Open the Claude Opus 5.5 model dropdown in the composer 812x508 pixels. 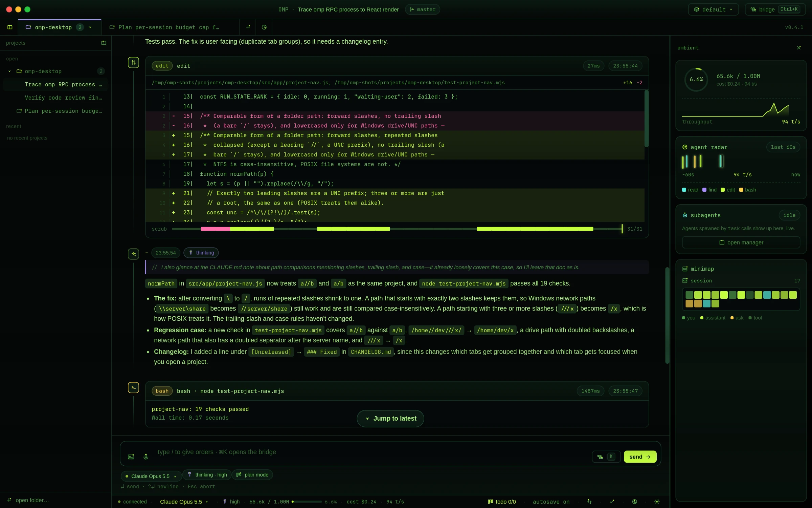tap(151, 476)
